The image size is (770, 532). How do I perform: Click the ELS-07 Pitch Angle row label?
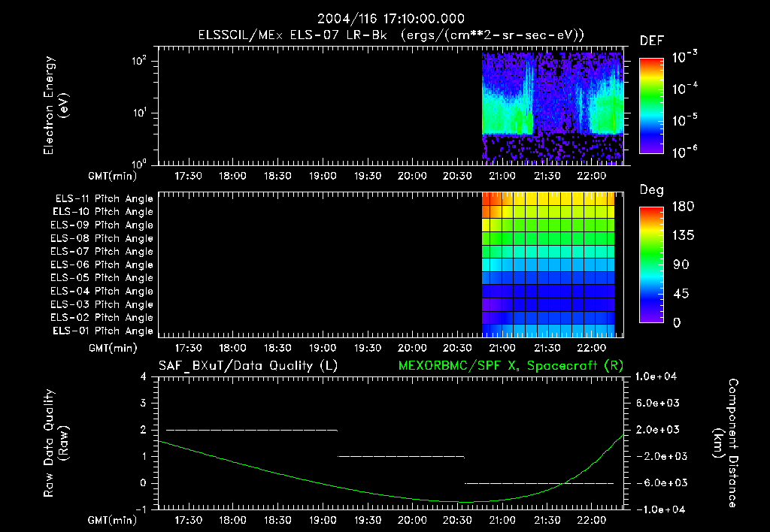pos(102,252)
